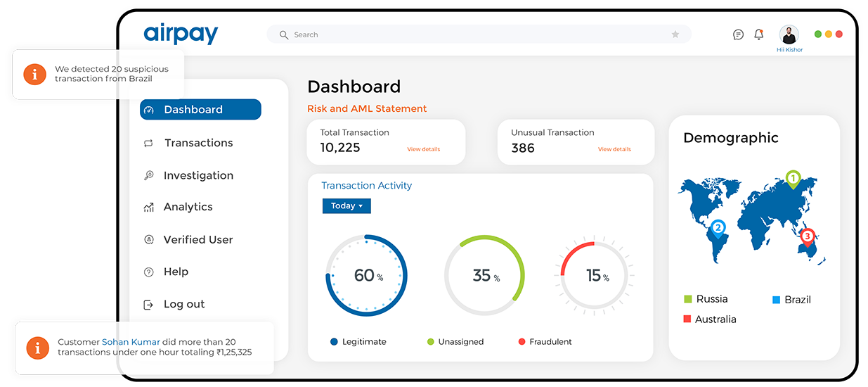The width and height of the screenshot is (868, 387).
Task: Click the Help question mark icon
Action: (x=148, y=272)
